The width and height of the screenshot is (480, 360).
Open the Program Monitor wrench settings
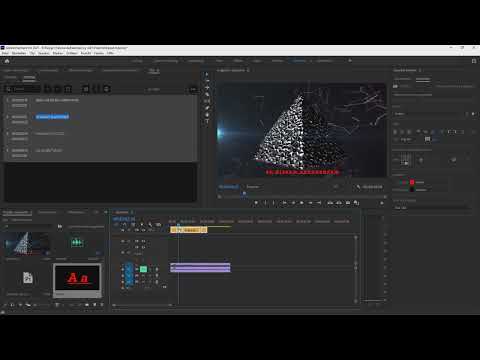tap(358, 187)
